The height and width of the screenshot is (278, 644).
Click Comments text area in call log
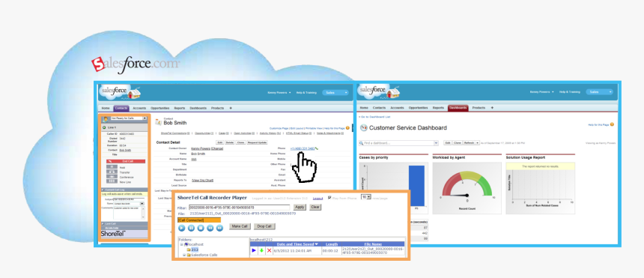(129, 213)
